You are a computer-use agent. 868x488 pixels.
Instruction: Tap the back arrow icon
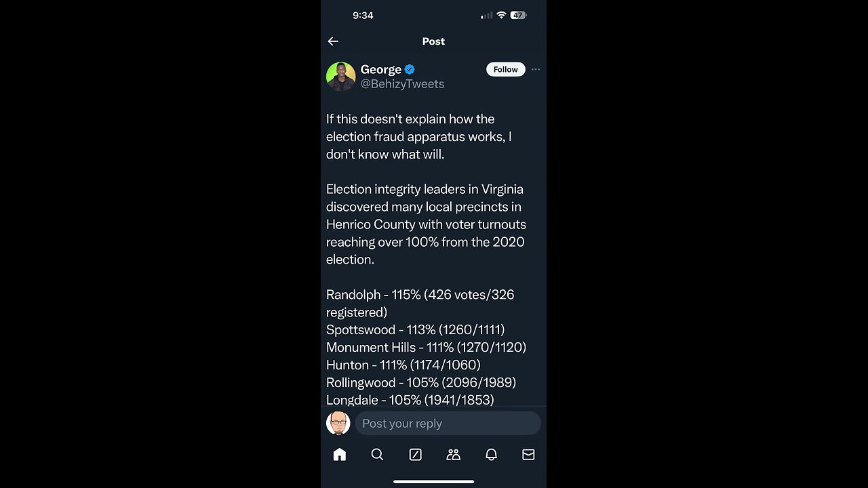(333, 41)
